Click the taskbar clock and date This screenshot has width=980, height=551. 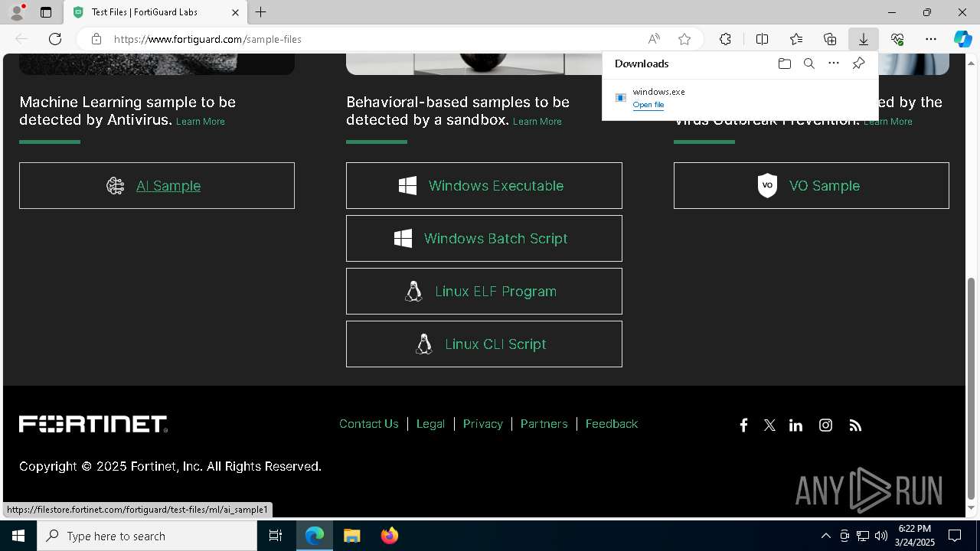[916, 536]
